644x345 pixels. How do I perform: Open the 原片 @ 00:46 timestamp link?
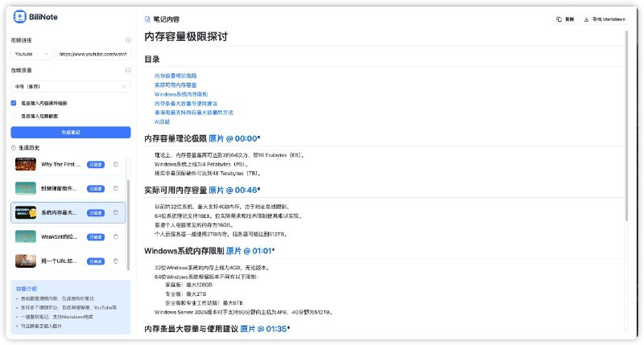click(233, 191)
